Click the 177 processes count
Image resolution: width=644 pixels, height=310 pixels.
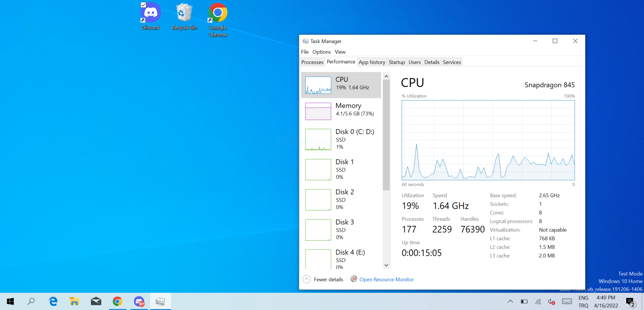(409, 229)
